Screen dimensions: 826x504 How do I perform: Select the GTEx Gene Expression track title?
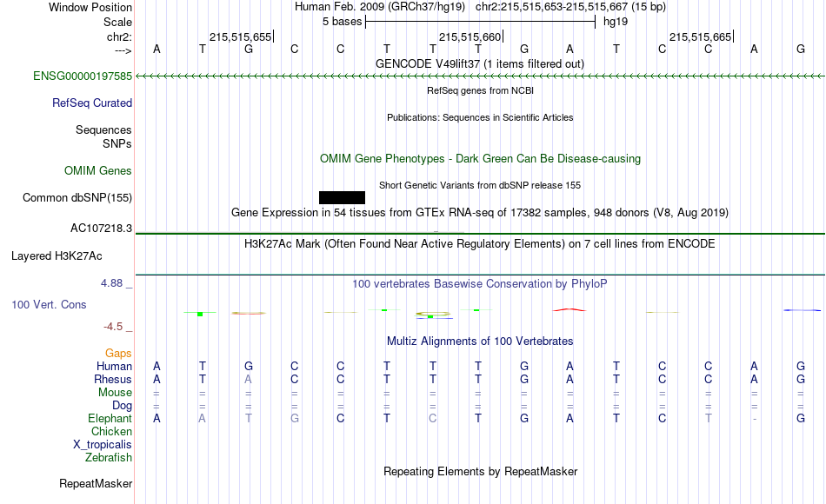(x=480, y=213)
